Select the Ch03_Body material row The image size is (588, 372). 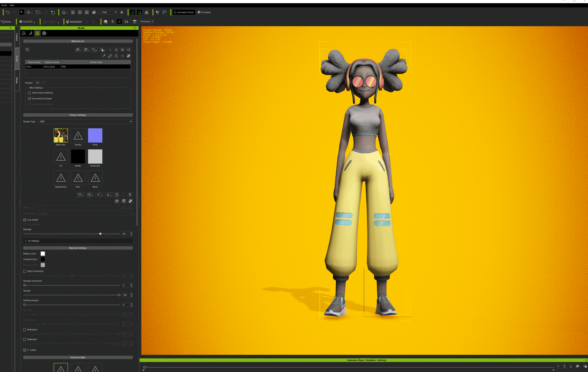tap(78, 67)
